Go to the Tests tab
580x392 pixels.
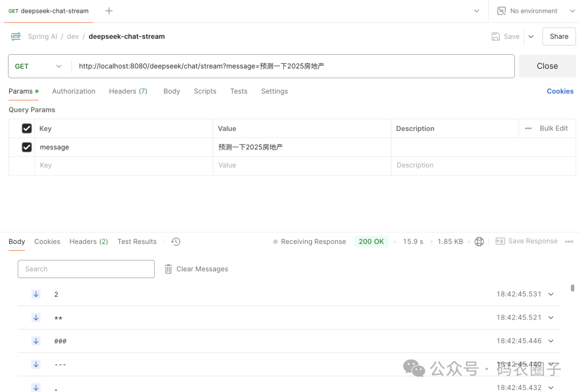tap(238, 91)
